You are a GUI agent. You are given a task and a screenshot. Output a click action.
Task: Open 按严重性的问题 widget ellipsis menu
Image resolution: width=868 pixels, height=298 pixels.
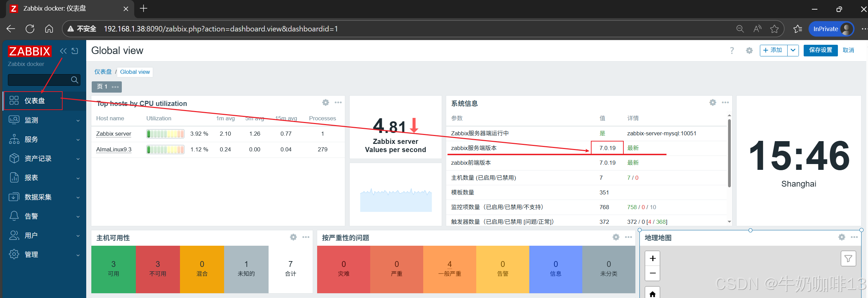(629, 237)
